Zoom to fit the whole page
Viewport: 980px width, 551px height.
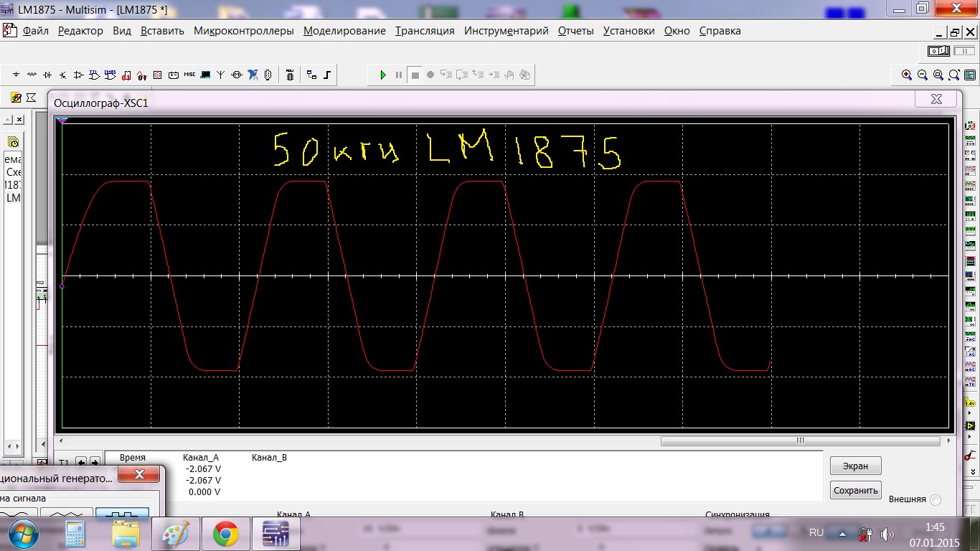(x=954, y=75)
